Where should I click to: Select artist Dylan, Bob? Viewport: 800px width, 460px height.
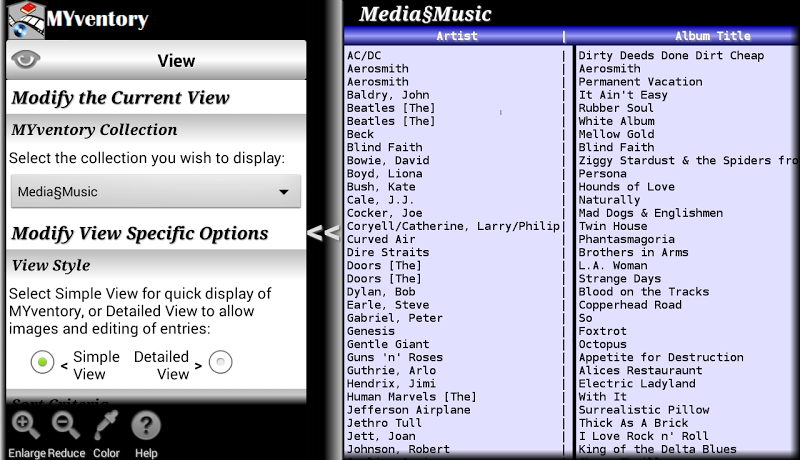click(381, 292)
